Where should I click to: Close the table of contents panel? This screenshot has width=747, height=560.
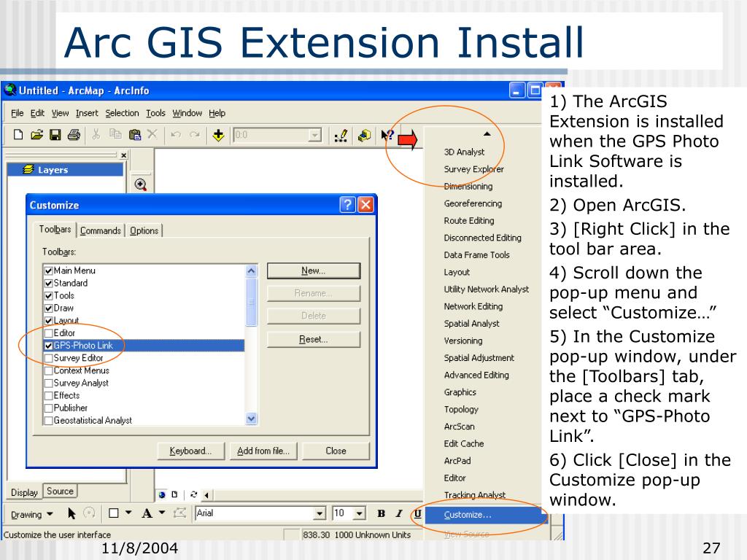[x=124, y=155]
